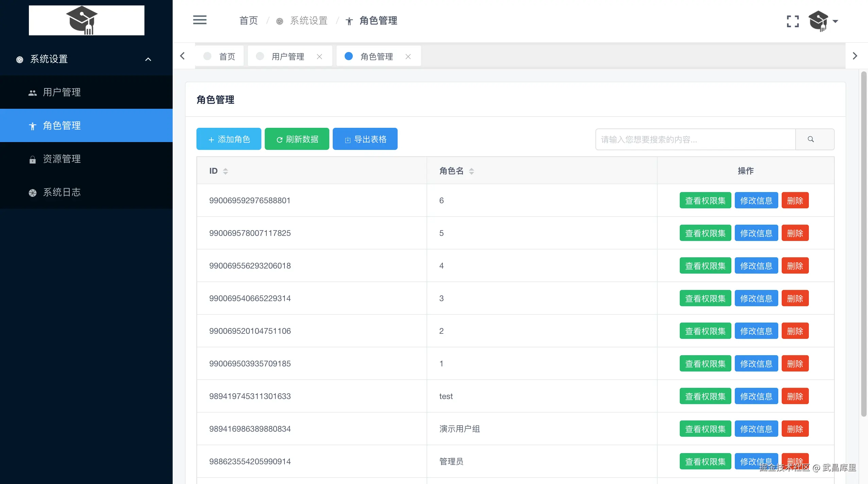Sort the table by ID column
Viewport: 868px width, 484px height.
(225, 171)
